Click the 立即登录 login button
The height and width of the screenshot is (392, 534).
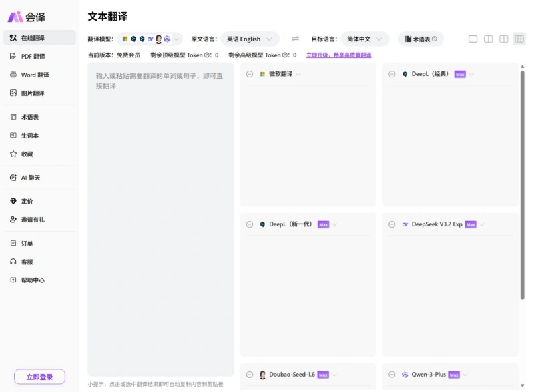[x=39, y=377]
